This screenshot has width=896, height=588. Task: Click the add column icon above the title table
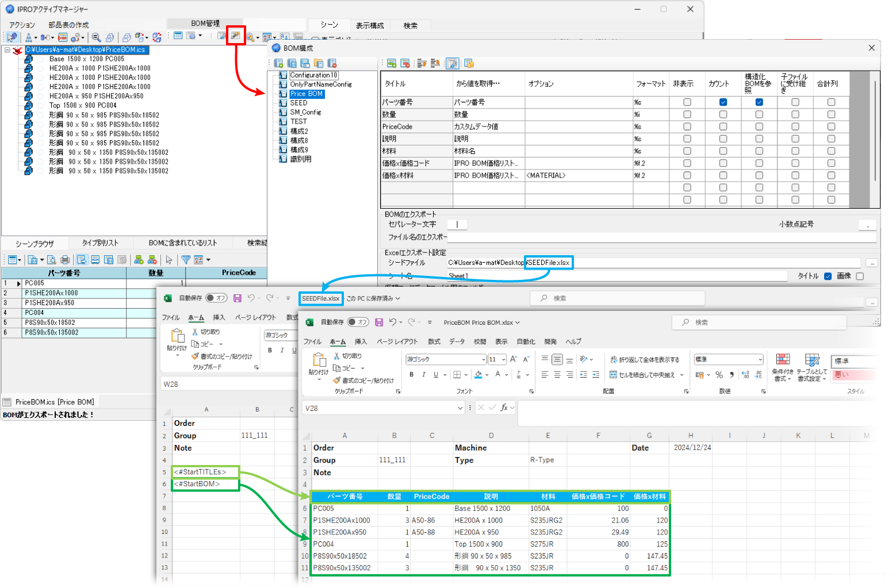tap(392, 63)
